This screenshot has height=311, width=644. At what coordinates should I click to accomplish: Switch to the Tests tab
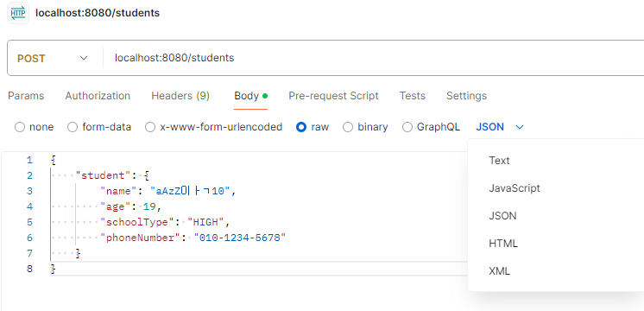pos(413,96)
